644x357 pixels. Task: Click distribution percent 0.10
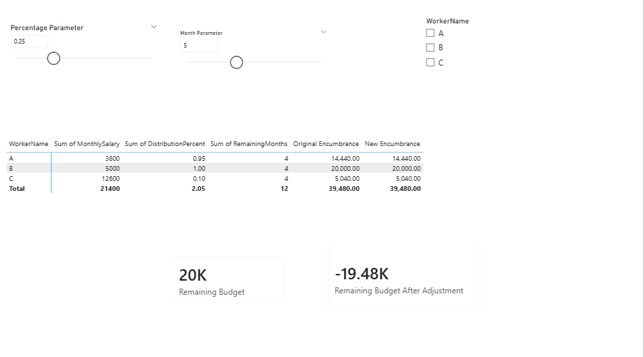199,179
